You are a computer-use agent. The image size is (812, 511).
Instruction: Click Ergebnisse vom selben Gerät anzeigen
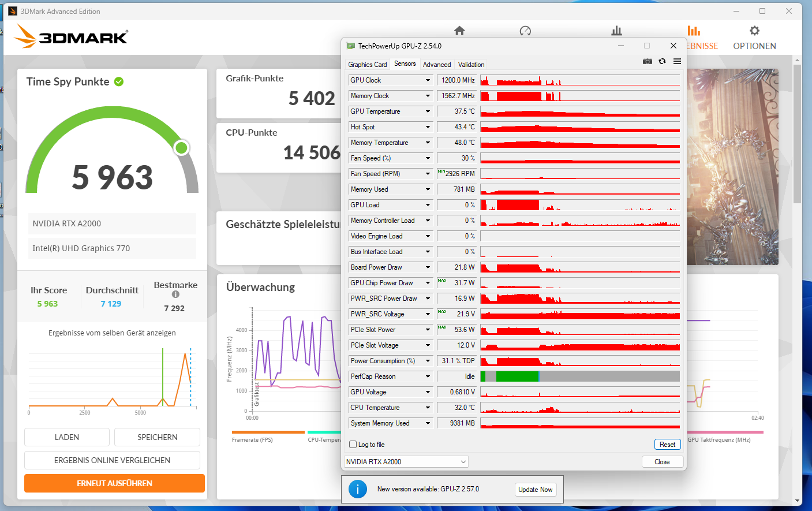112,333
